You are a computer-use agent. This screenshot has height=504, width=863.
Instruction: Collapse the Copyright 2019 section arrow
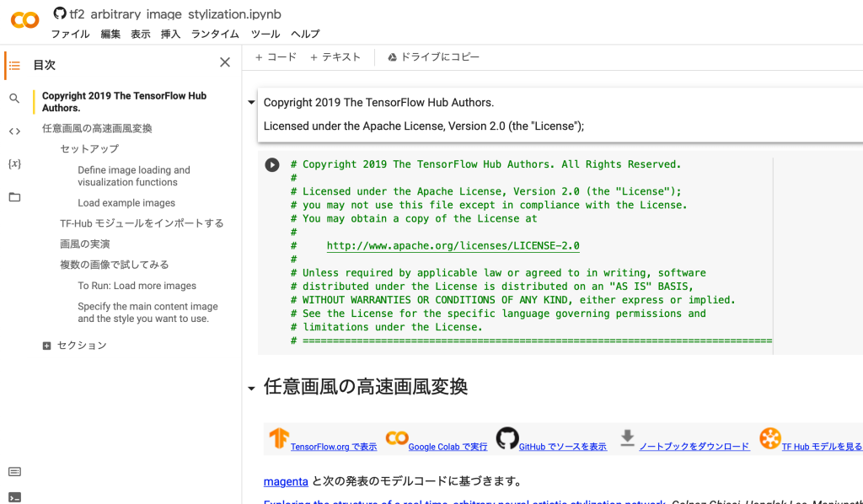251,103
